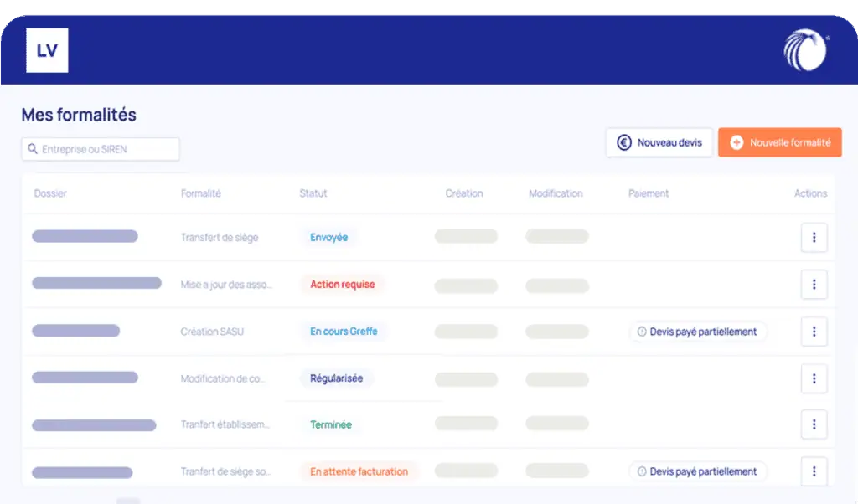Open three-dot menu for Création SASU row
858x504 pixels.
814,332
